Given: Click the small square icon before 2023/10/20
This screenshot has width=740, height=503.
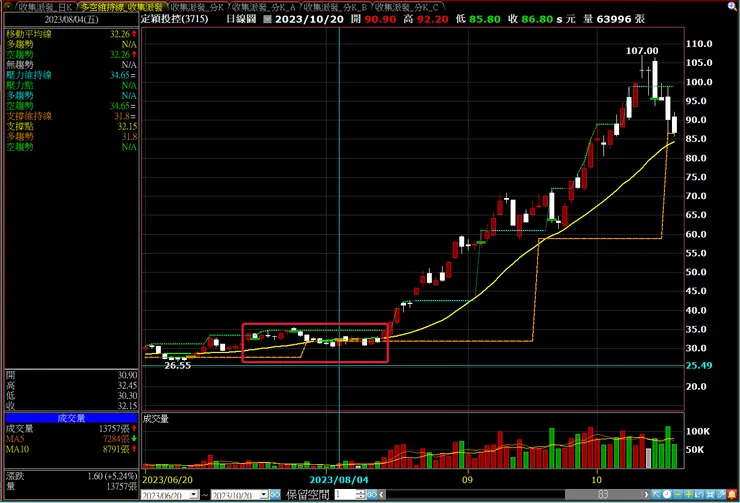Looking at the screenshot, I should [267, 19].
